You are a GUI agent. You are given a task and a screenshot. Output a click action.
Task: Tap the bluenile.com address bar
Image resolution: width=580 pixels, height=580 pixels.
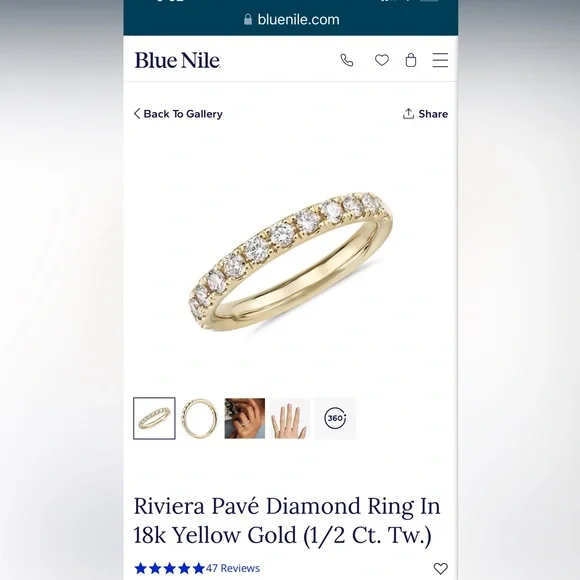291,19
